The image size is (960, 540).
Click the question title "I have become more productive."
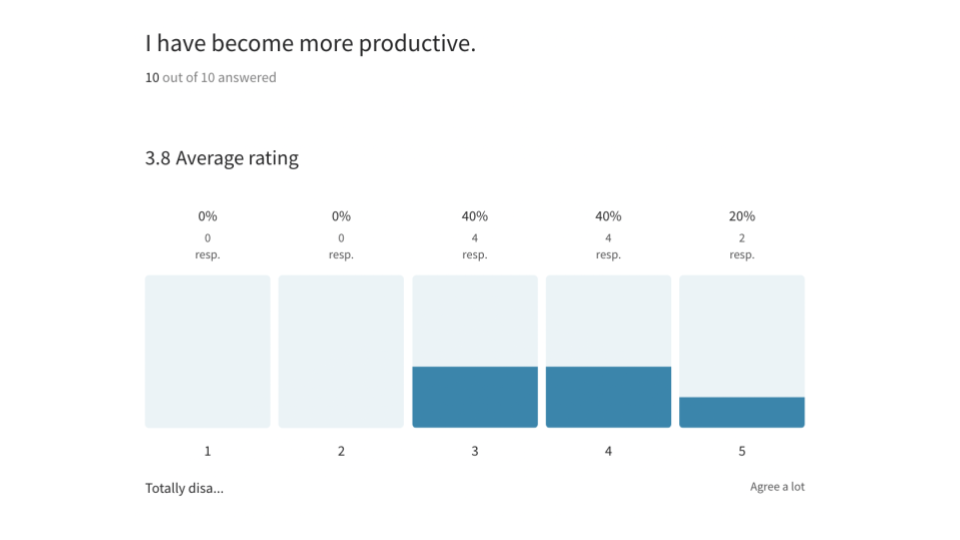coord(310,44)
